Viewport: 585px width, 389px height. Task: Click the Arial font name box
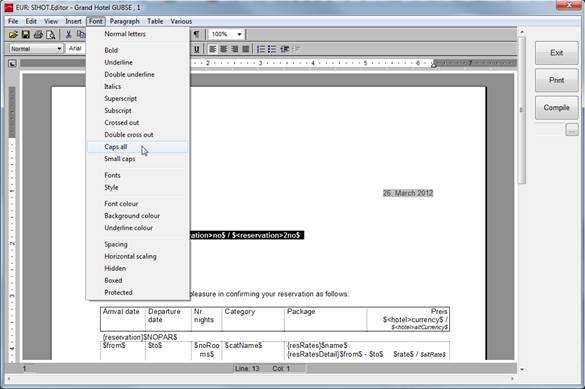pyautogui.click(x=76, y=48)
